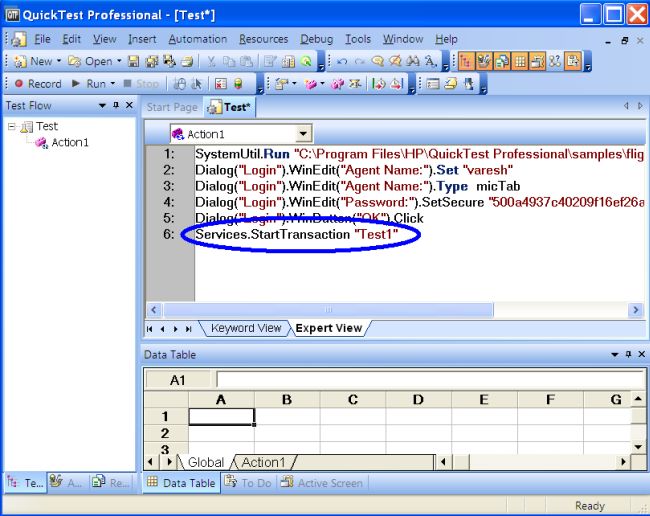This screenshot has width=650, height=516.
Task: Click the Open button
Action: (90, 61)
